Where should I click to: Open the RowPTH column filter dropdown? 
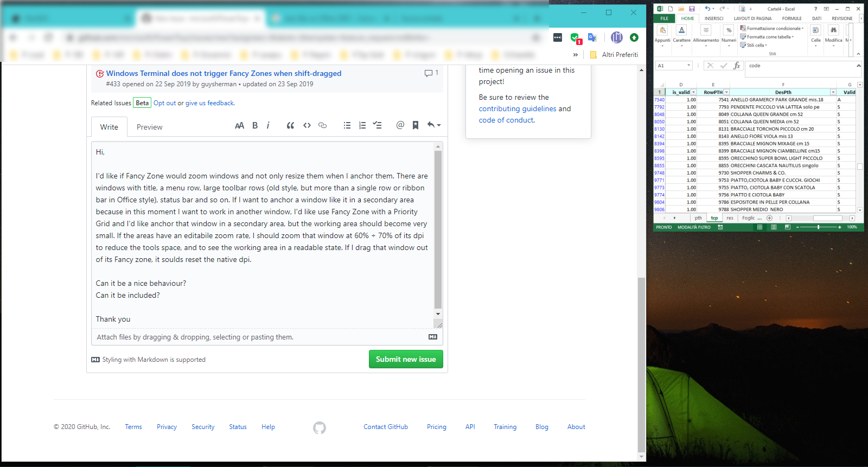pos(726,92)
